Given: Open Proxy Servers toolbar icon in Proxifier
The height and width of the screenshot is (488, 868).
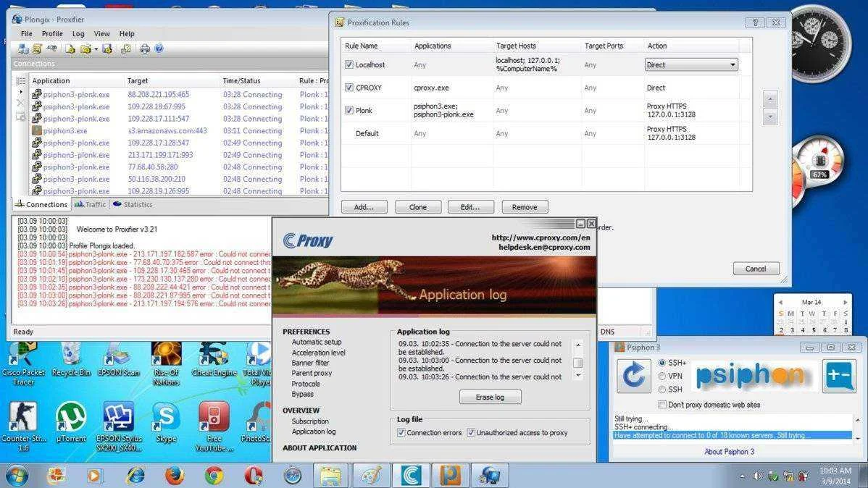Looking at the screenshot, I should coord(23,49).
